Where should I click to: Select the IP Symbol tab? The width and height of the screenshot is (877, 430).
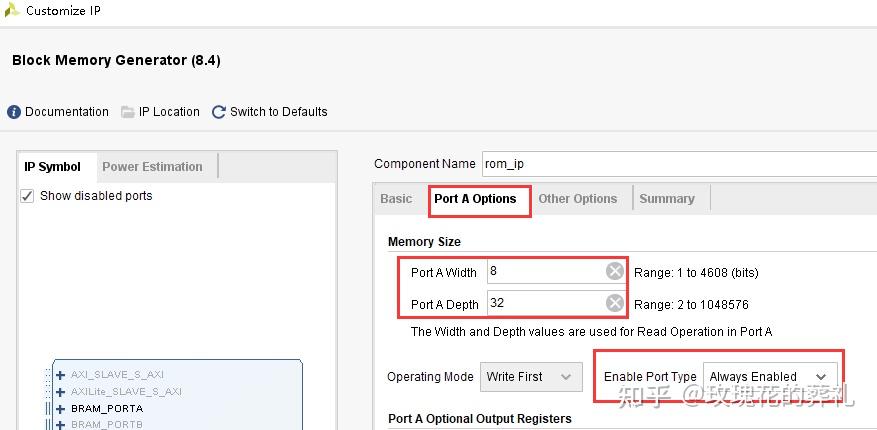click(53, 167)
